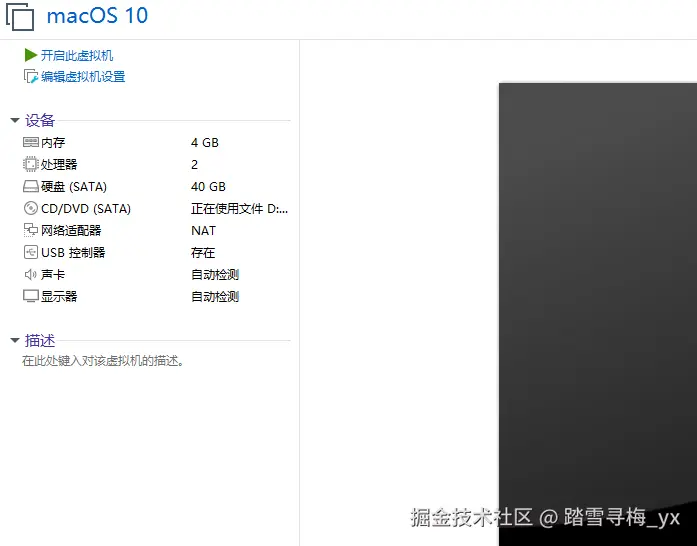The height and width of the screenshot is (546, 697).
Task: Click the 存在 USB controller value
Action: point(203,253)
